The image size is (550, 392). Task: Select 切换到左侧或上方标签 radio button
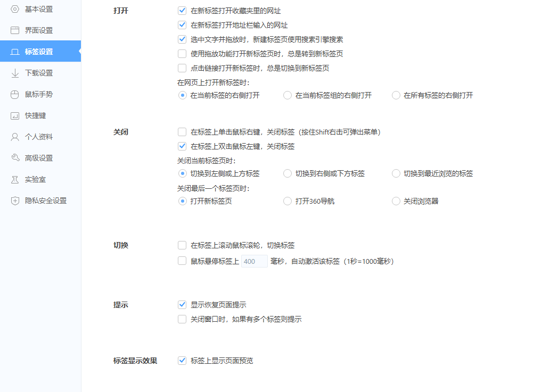pyautogui.click(x=183, y=173)
